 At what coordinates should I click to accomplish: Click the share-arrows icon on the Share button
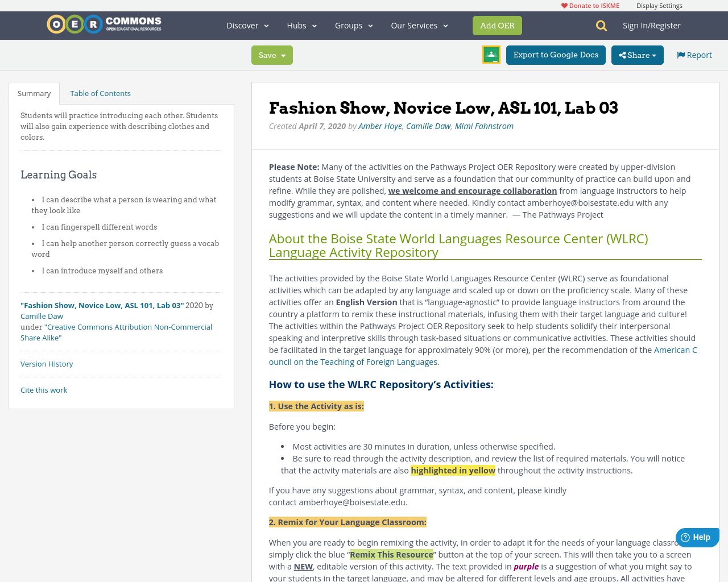[623, 54]
